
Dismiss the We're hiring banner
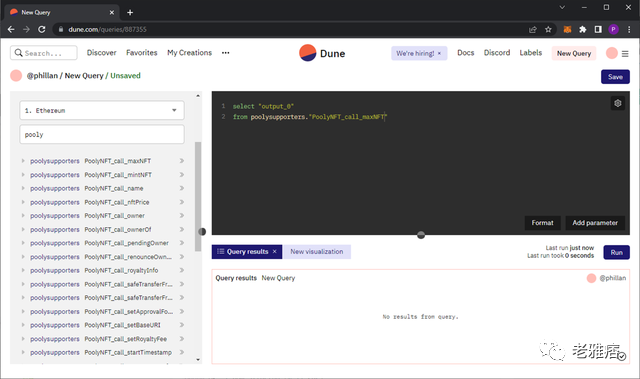pos(439,53)
